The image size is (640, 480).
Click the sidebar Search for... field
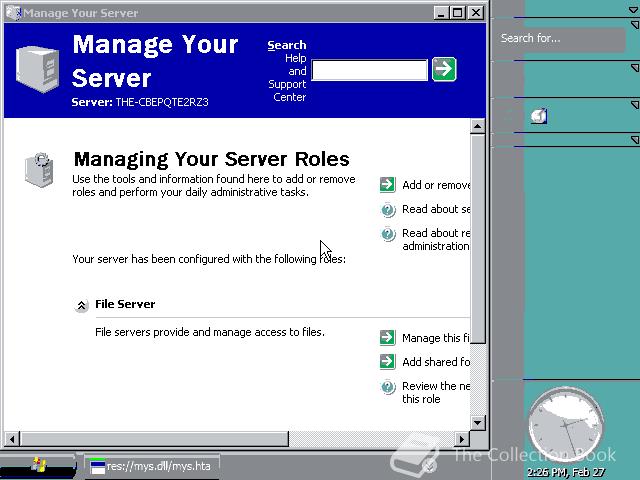tap(559, 39)
